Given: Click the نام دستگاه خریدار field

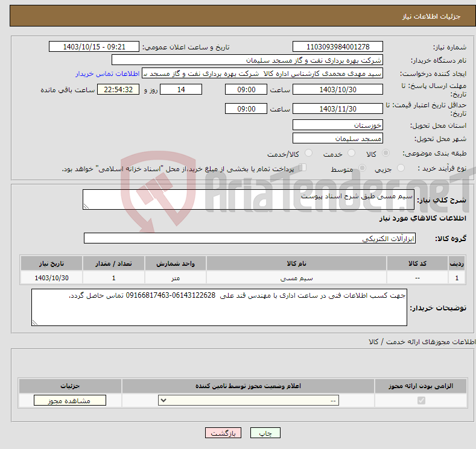Looking at the screenshot, I should (x=247, y=60).
